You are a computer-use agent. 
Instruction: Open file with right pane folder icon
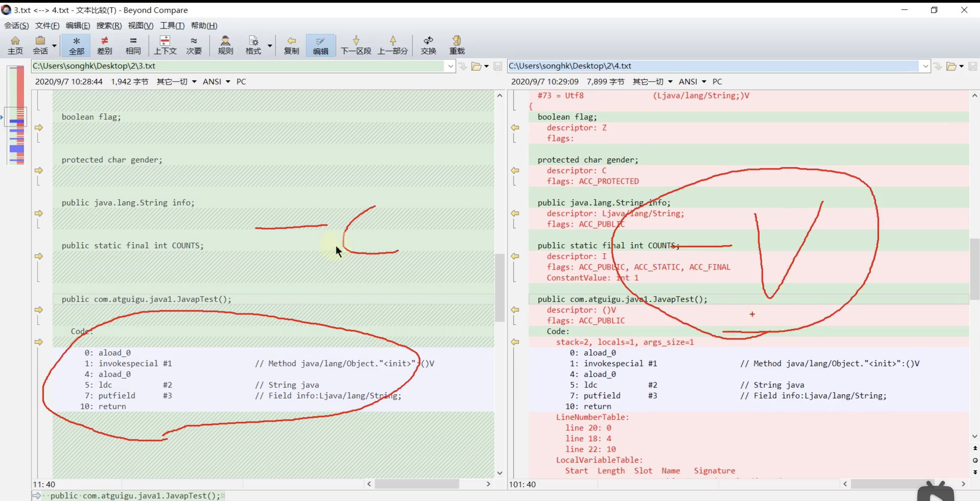pos(951,66)
